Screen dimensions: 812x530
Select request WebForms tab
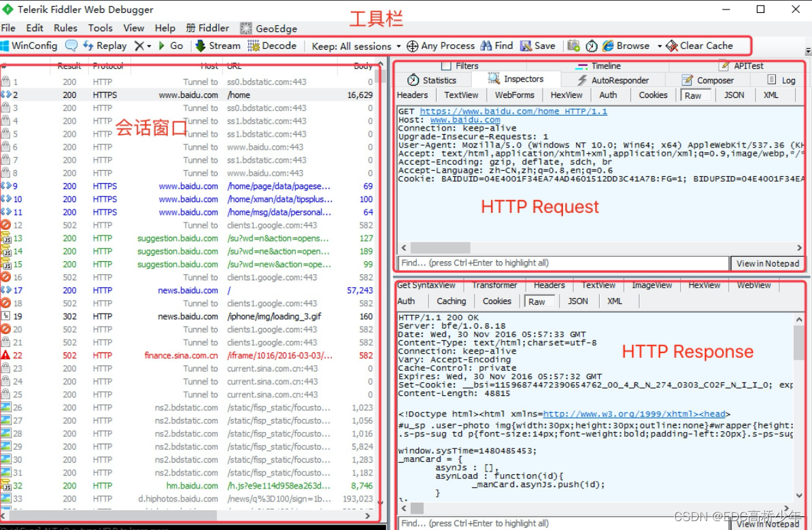coord(514,95)
